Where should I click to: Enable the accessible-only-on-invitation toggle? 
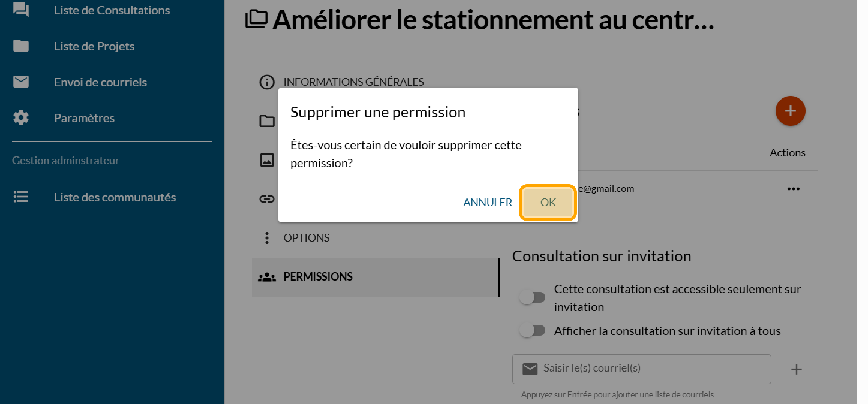point(532,297)
